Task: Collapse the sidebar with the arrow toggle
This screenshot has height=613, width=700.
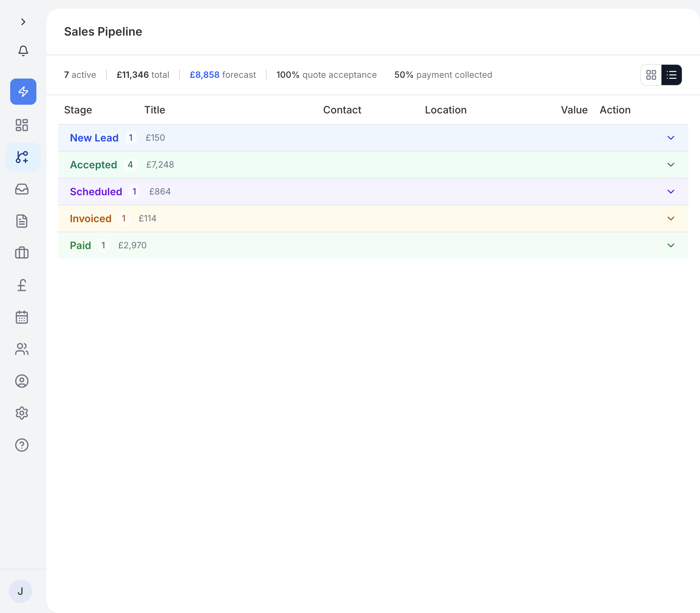Action: [23, 22]
